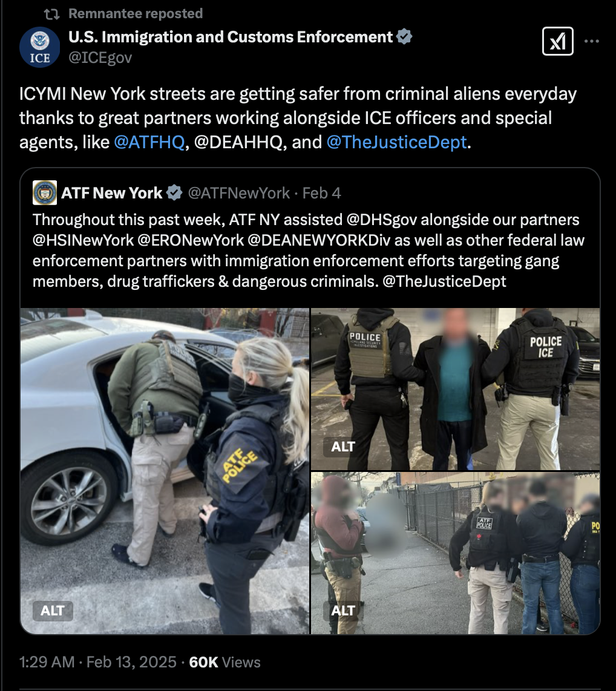Open the white car ATF Police photo
Viewport: 616px width, 691px height.
coord(165,471)
